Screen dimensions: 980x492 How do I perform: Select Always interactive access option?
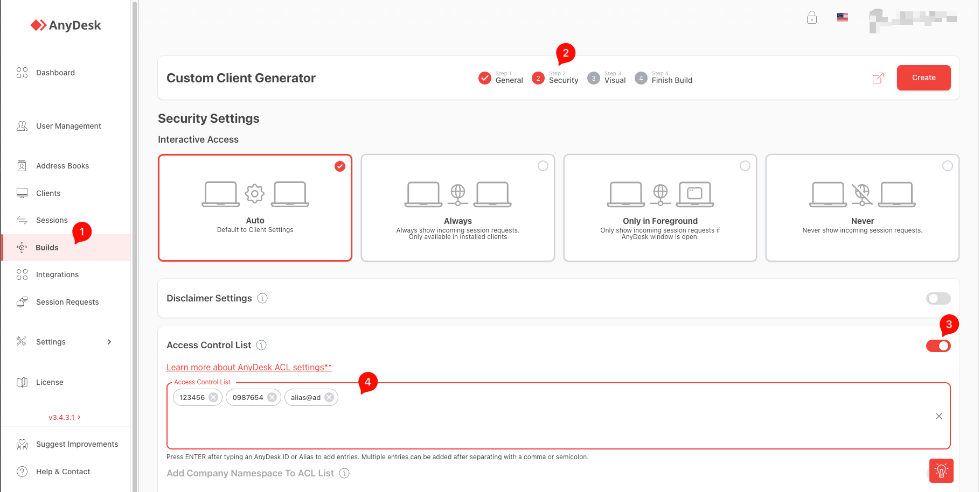458,208
